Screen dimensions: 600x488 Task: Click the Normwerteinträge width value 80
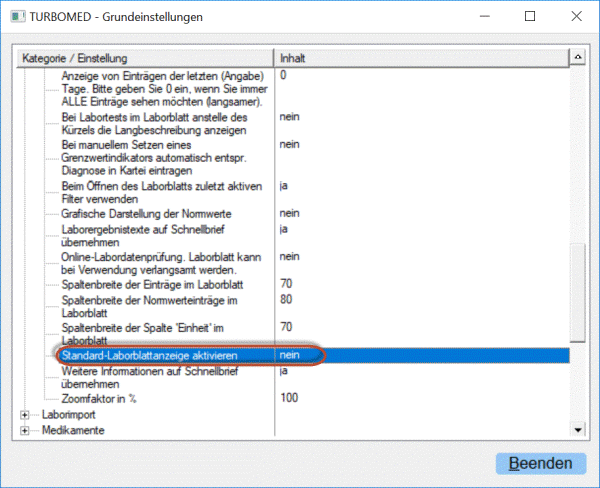point(286,299)
